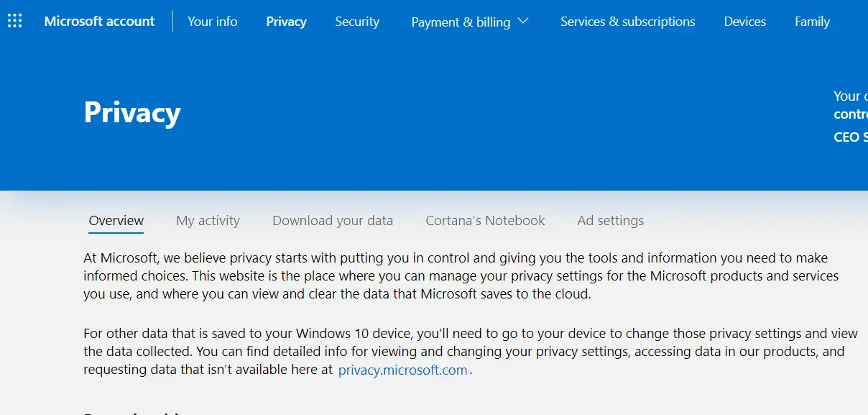
Task: Select the Overview tab
Action: tap(116, 221)
